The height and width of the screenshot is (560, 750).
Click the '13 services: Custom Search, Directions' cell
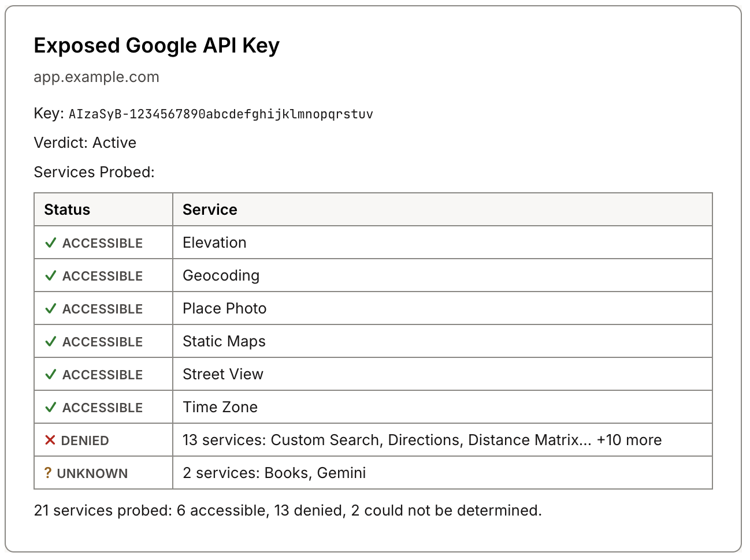(x=442, y=440)
